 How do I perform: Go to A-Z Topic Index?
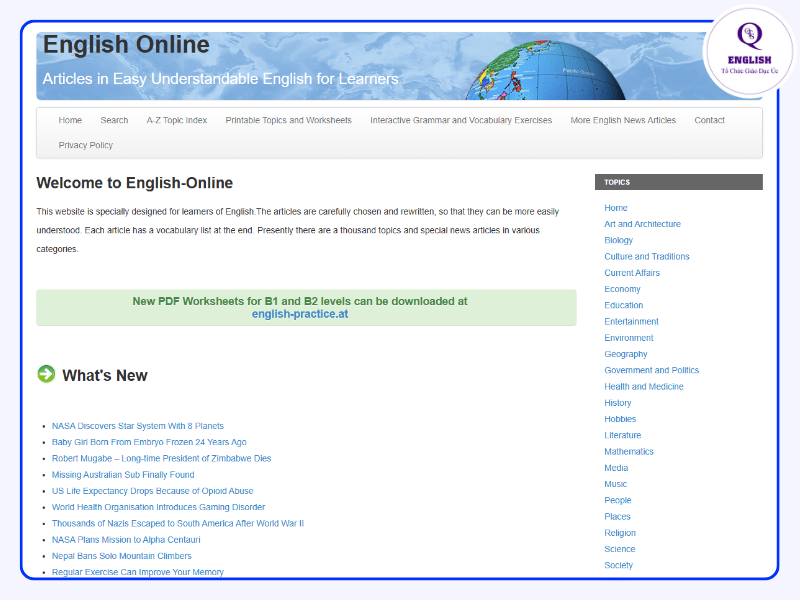click(177, 120)
